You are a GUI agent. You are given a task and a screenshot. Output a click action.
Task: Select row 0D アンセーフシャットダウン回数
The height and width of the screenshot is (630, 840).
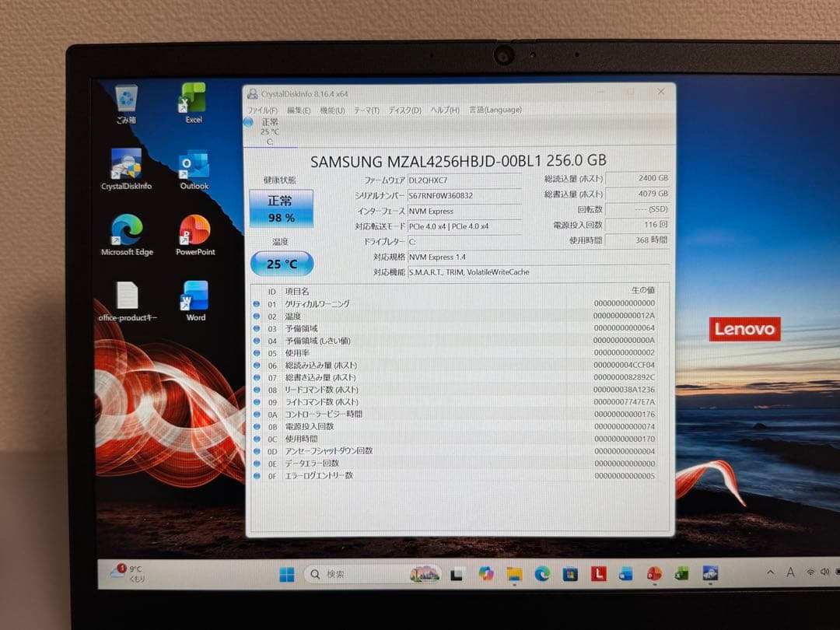(x=455, y=451)
